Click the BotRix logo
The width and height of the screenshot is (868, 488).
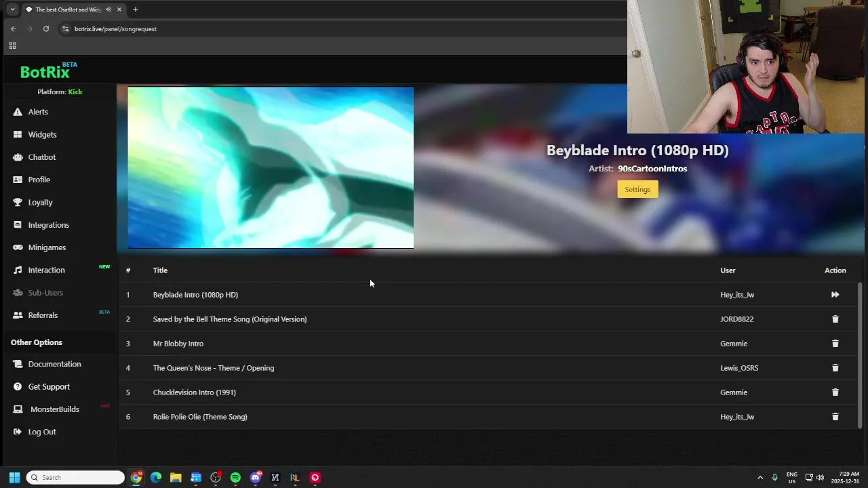48,71
